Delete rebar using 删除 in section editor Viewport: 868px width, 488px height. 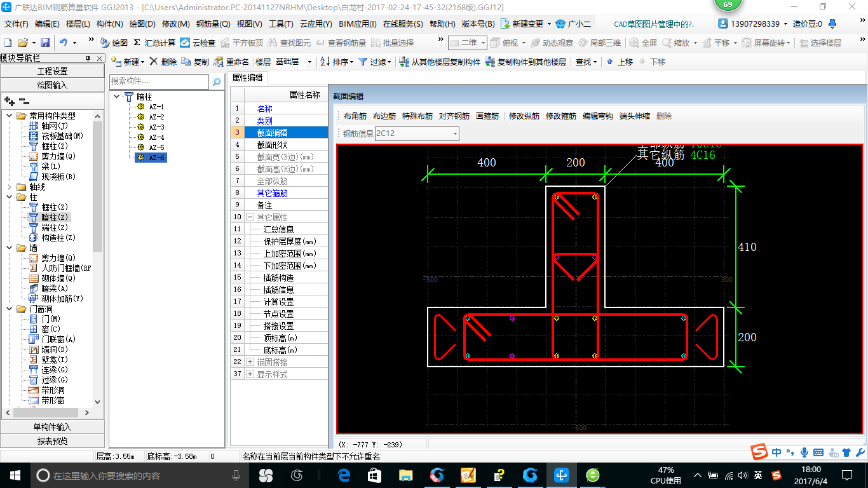(x=663, y=116)
